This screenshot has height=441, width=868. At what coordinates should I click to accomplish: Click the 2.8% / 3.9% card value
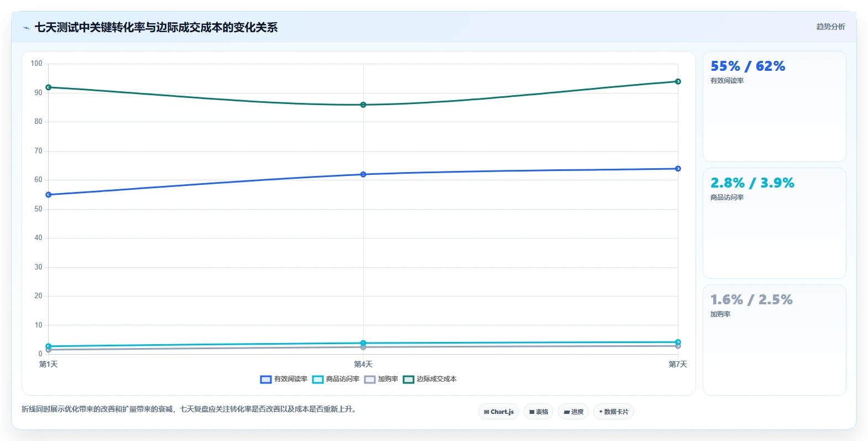[x=752, y=183]
